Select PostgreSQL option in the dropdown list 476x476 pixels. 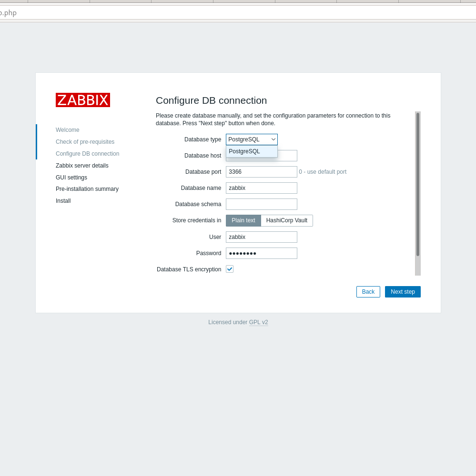pyautogui.click(x=252, y=151)
